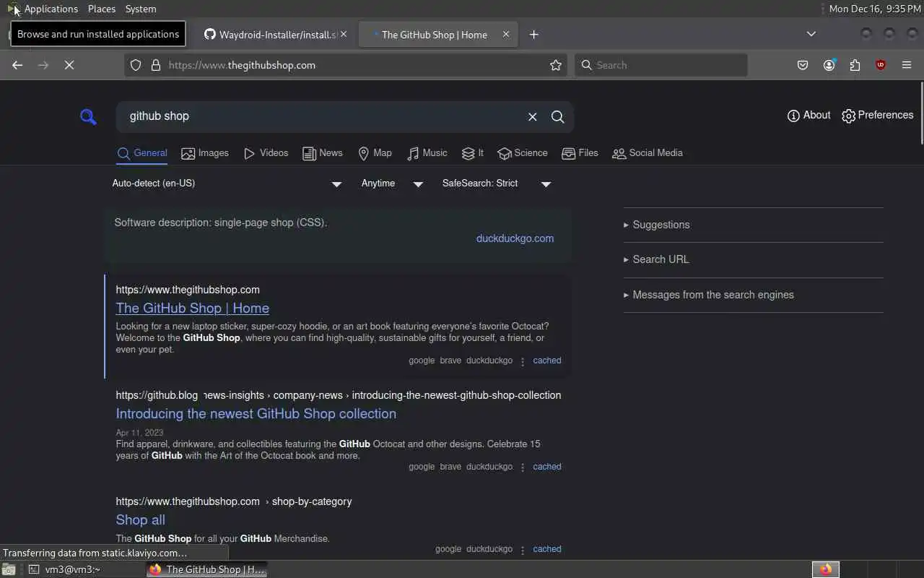
Task: Expand the Search URL section
Action: click(656, 259)
